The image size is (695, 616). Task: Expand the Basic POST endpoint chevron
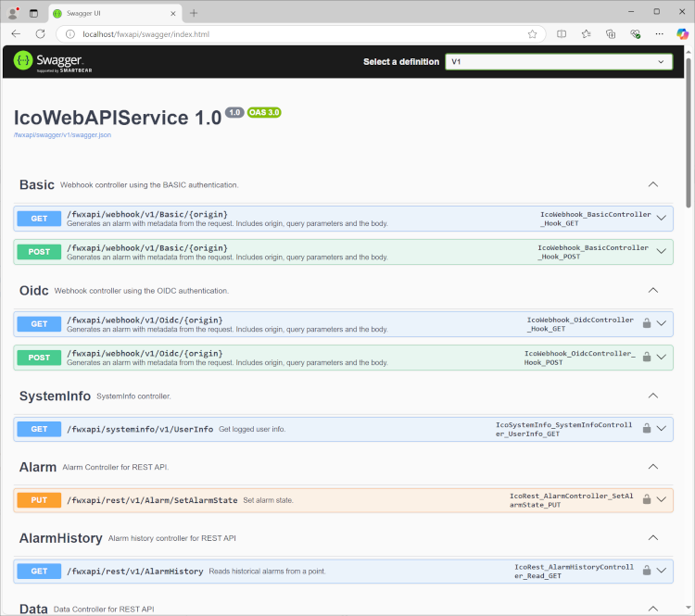click(662, 251)
